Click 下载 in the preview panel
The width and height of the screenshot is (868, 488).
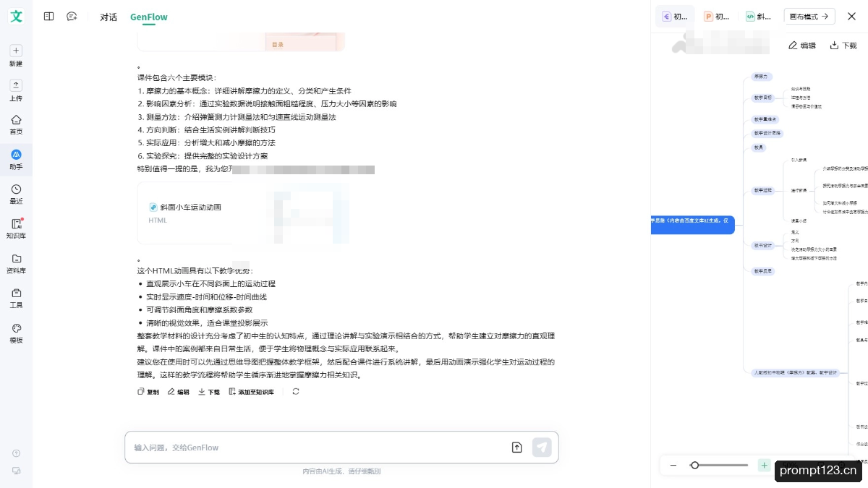tap(843, 45)
